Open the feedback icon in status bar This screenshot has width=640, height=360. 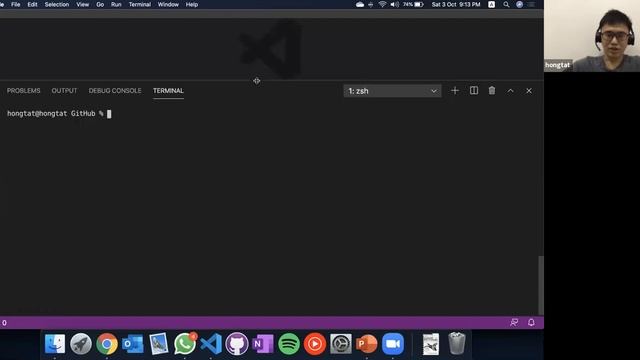pyautogui.click(x=514, y=322)
